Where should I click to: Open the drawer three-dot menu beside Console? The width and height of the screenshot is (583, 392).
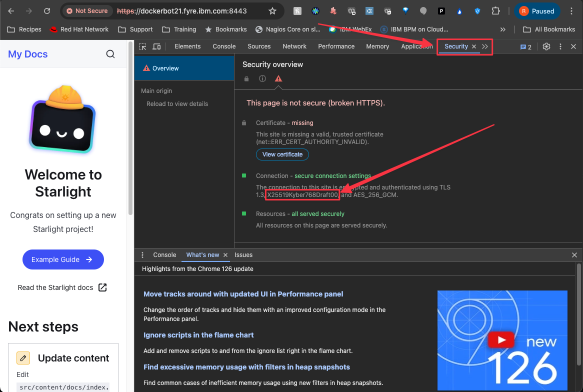(x=142, y=255)
